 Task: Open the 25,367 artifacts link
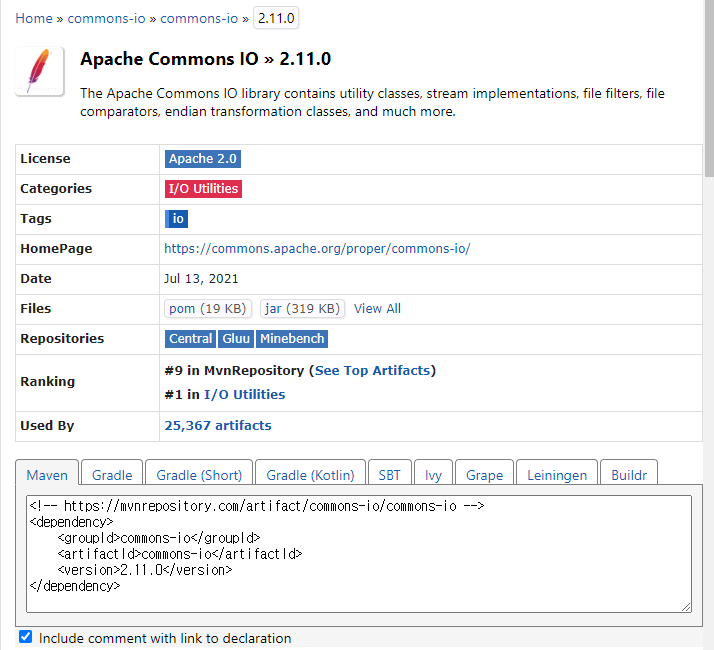coord(218,425)
